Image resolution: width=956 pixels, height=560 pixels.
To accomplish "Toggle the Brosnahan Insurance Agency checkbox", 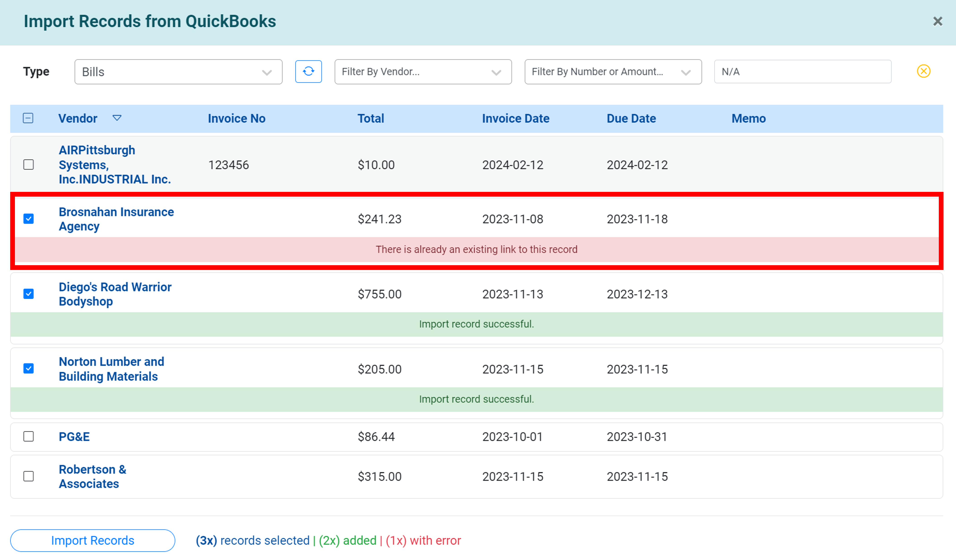I will tap(29, 219).
